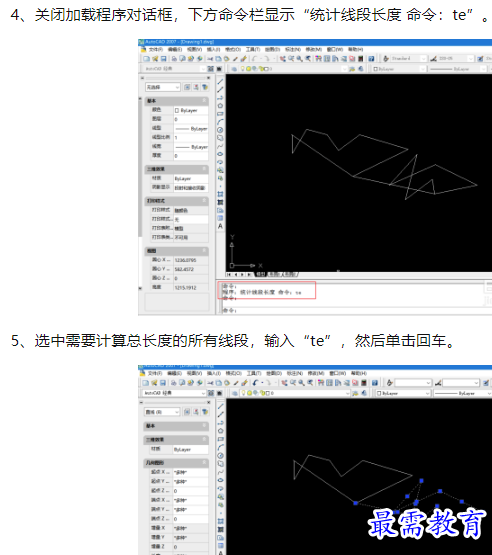Click the Undo arrow in step 5 screenshot
This screenshot has height=555, width=492.
click(256, 383)
